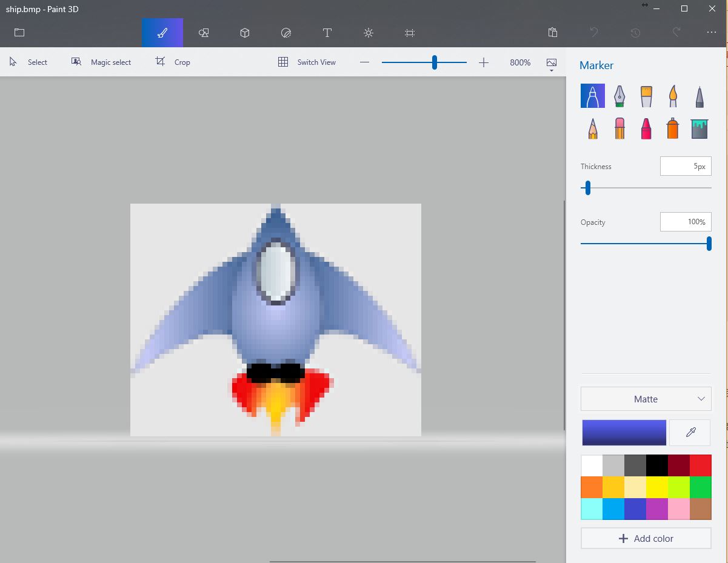Toggle Switch View mode
The image size is (728, 563).
click(307, 61)
